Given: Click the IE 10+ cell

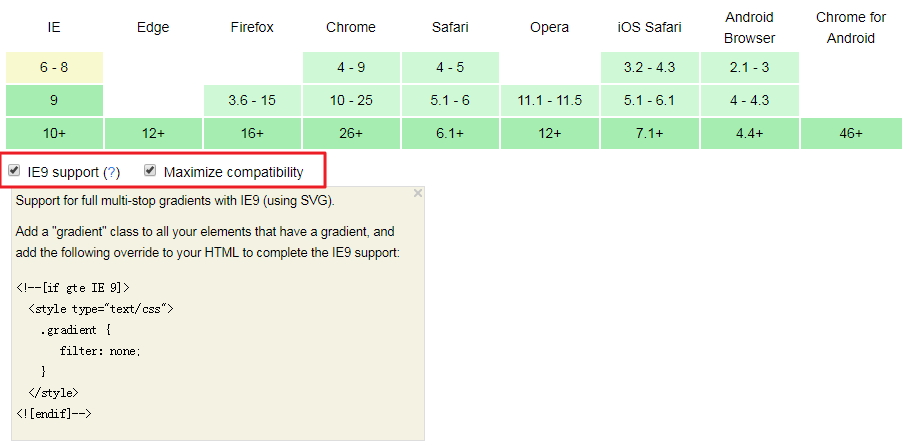Looking at the screenshot, I should (x=54, y=133).
